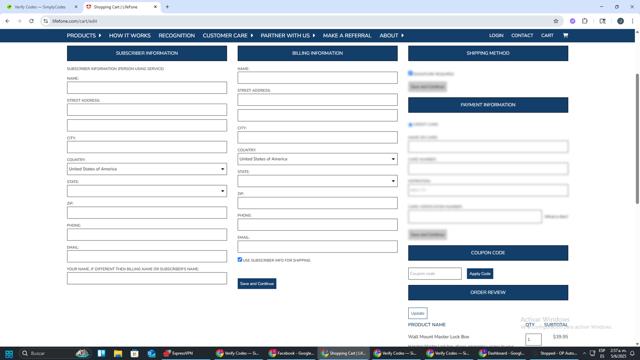Open a new browser tab with plus
The height and width of the screenshot is (360, 640).
[x=167, y=7]
